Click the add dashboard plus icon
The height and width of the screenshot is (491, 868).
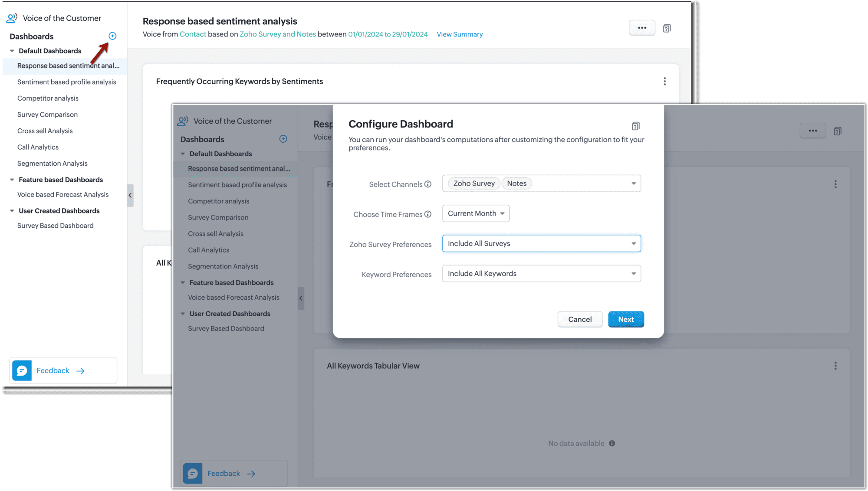[x=112, y=36]
